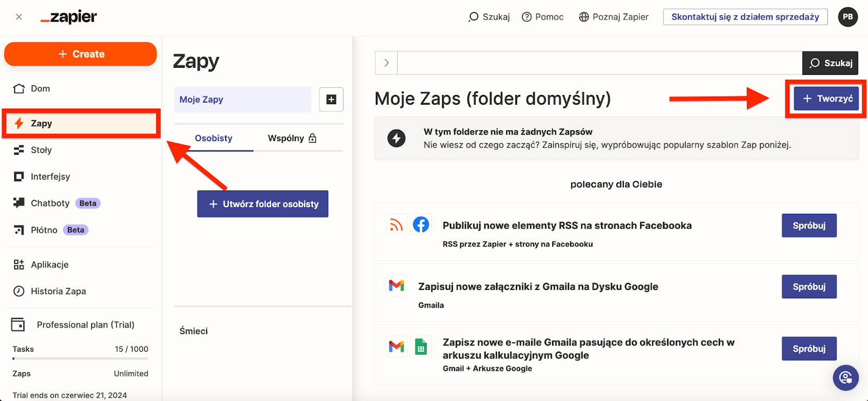
Task: Switch to the Osobisty tab
Action: 214,138
